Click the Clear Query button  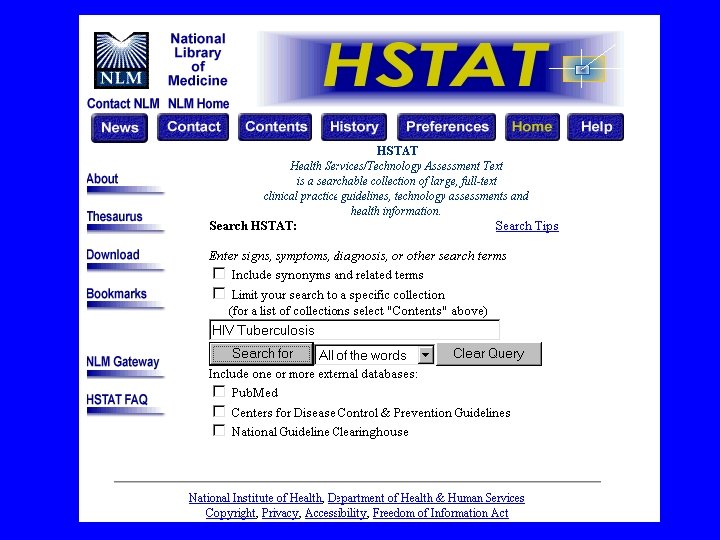pyautogui.click(x=489, y=354)
